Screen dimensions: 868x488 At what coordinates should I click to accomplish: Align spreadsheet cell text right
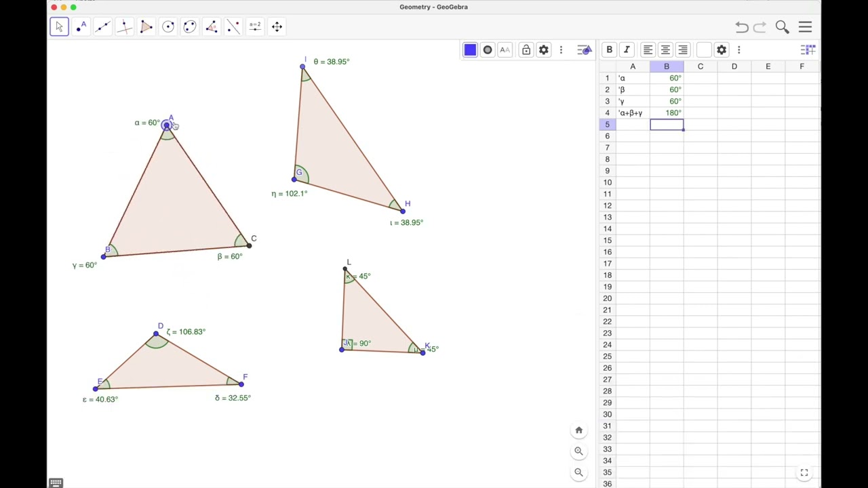tap(683, 50)
